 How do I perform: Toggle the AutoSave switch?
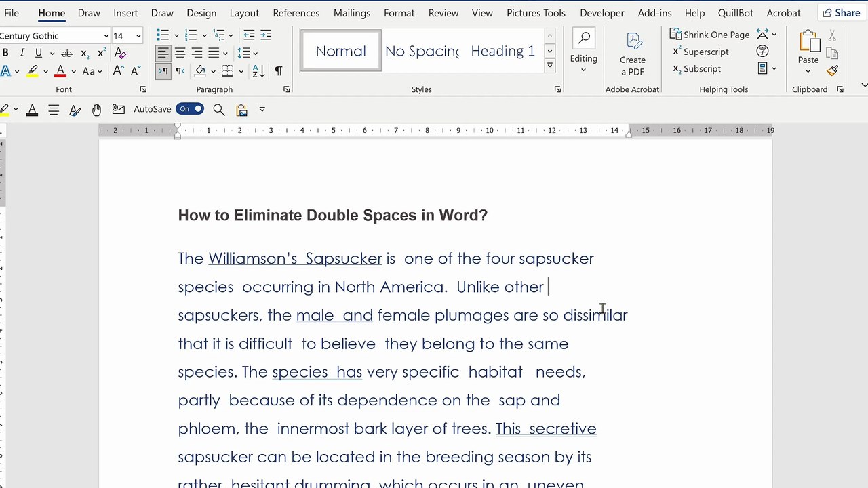coord(190,109)
